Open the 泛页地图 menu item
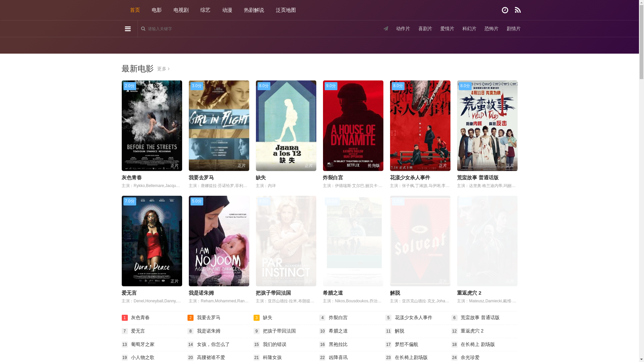Screen dimensions: 644x362 click(x=286, y=10)
